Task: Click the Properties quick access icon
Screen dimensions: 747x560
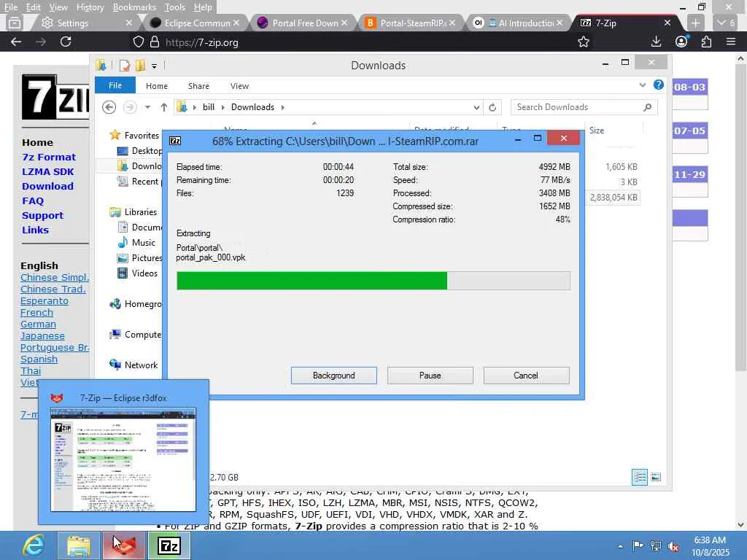Action: 125,66
